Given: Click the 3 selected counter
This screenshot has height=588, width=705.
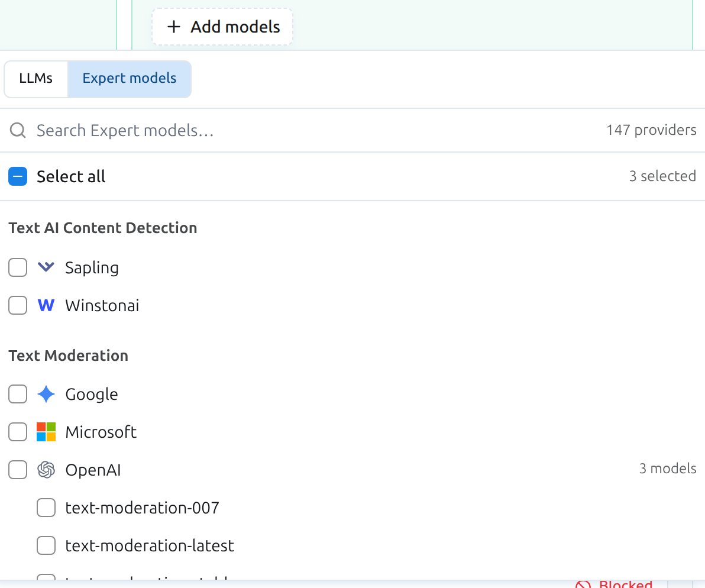Looking at the screenshot, I should [662, 176].
